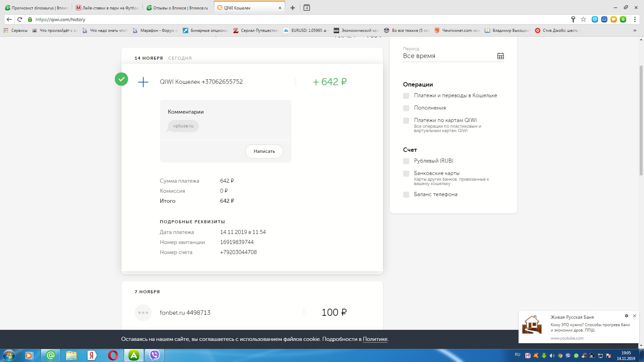This screenshot has height=362, width=644.
Task: Open the orange chat bubble extension
Action: click(613, 19)
